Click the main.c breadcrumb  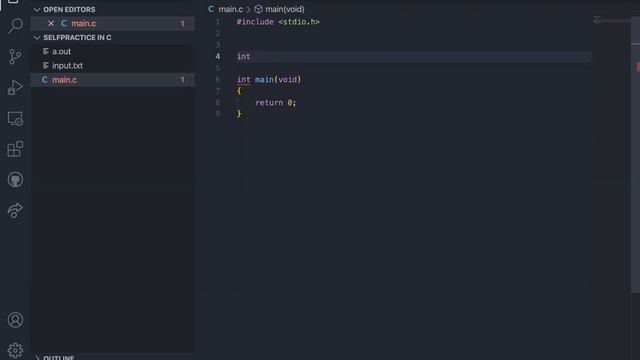click(231, 9)
